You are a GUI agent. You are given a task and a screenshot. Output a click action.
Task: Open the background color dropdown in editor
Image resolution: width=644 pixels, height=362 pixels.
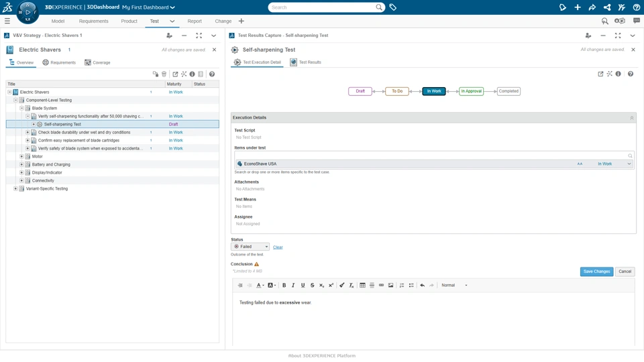(272, 286)
